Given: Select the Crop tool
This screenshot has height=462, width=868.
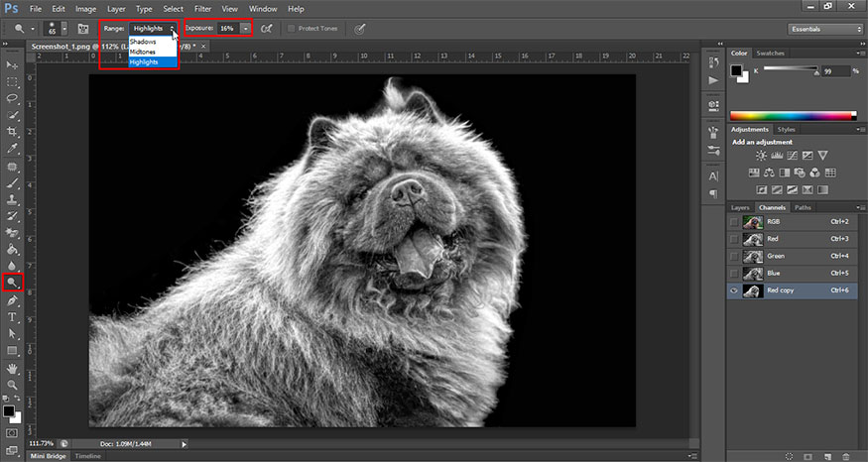Looking at the screenshot, I should point(12,132).
